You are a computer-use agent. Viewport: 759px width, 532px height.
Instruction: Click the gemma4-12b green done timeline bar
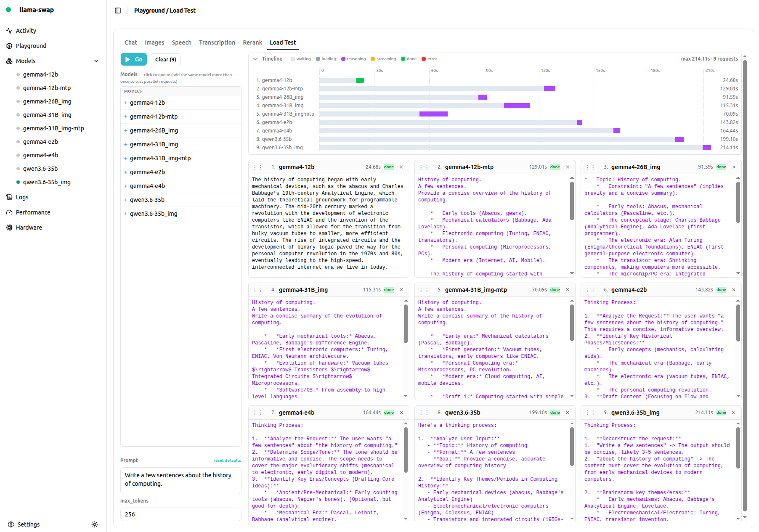[360, 80]
